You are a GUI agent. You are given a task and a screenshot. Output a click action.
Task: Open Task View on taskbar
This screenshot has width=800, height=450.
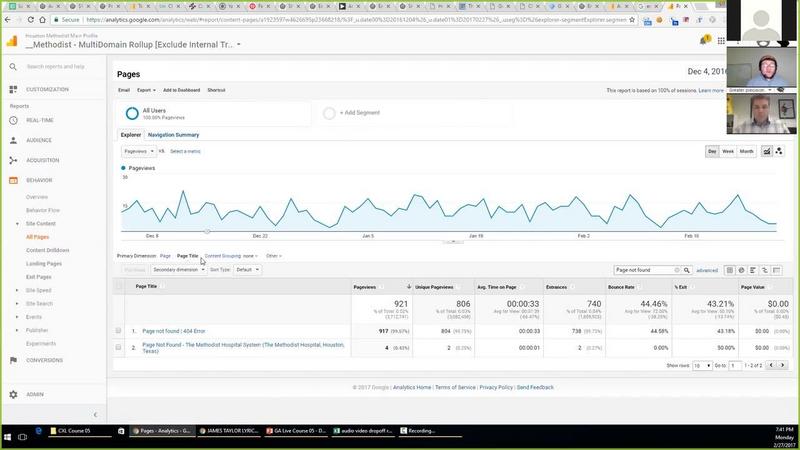coord(22,437)
